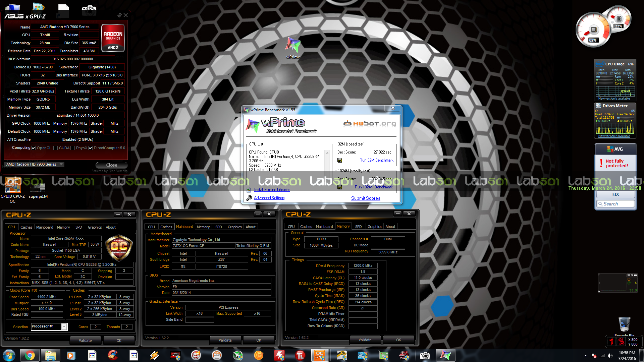
Task: Click Run 32M Benchmark link
Action: [x=376, y=160]
